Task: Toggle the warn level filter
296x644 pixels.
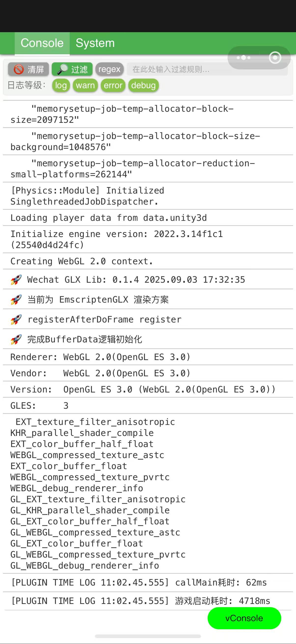Action: [x=85, y=85]
